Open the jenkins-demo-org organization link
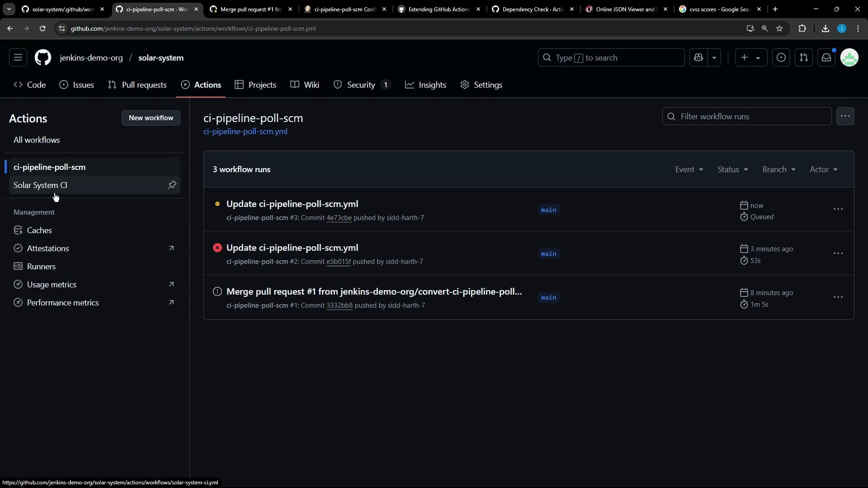868x488 pixels. (91, 58)
